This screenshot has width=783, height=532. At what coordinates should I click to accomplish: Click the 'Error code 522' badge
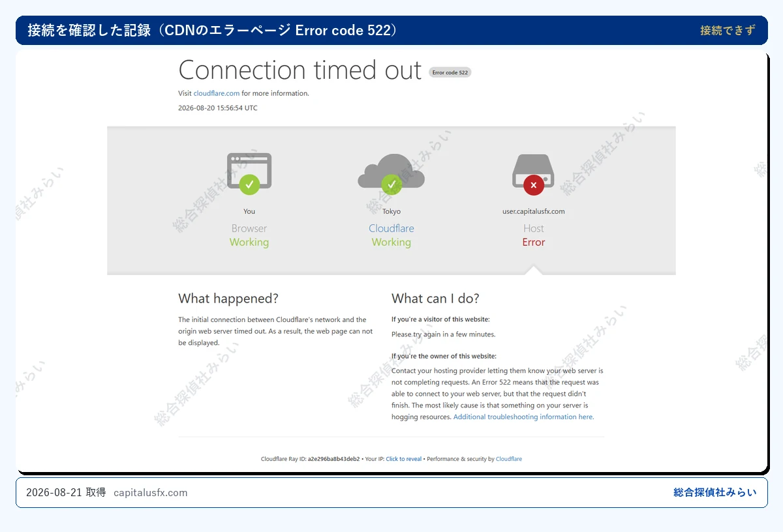pos(450,72)
